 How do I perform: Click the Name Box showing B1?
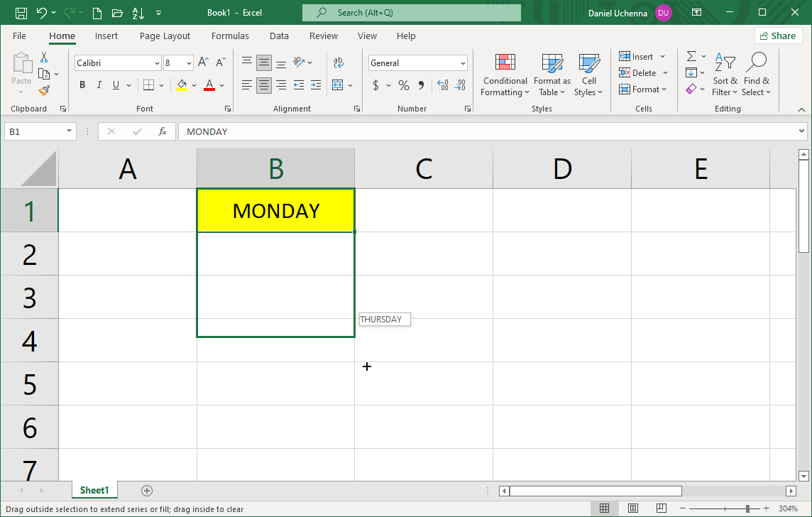33,131
